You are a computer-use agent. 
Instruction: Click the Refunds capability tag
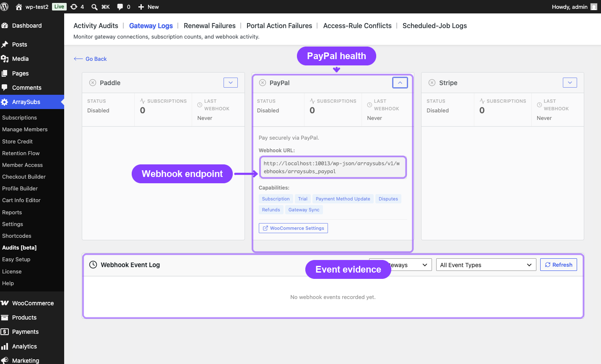(271, 210)
